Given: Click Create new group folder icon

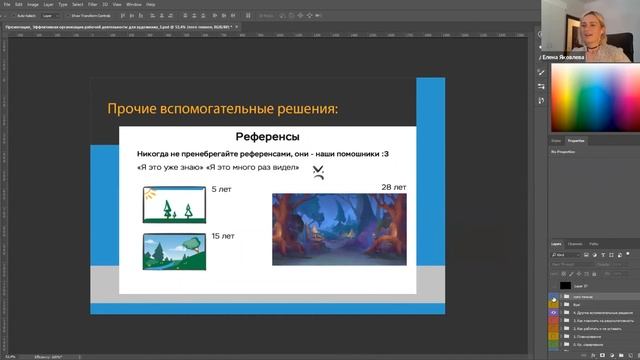Looking at the screenshot, I should coord(621,356).
